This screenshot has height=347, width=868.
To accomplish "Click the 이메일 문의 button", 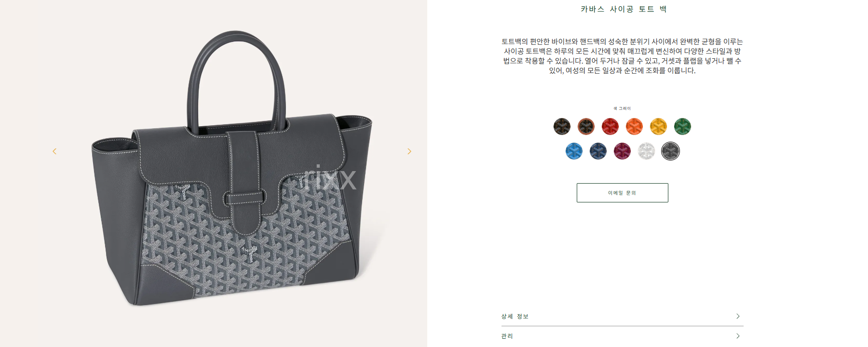I will (x=622, y=193).
